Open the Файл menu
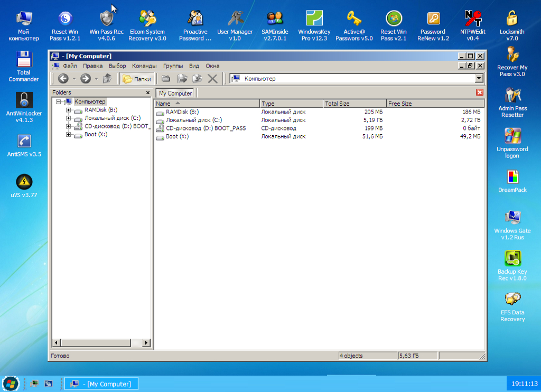 click(x=70, y=66)
